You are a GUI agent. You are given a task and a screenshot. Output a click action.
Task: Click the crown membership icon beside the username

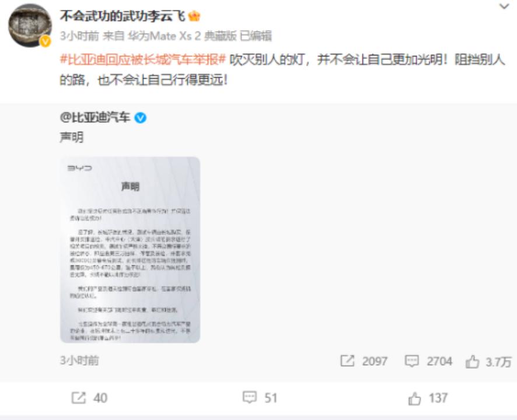[x=194, y=16]
